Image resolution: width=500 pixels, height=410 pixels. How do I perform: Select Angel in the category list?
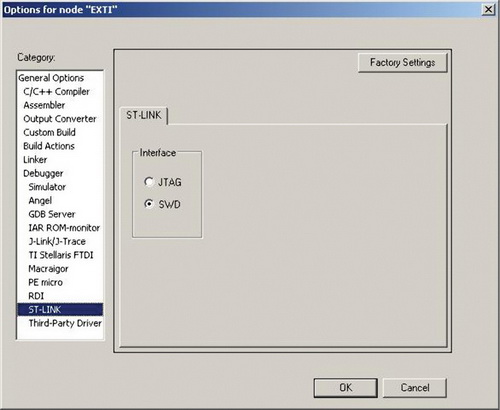tap(40, 200)
